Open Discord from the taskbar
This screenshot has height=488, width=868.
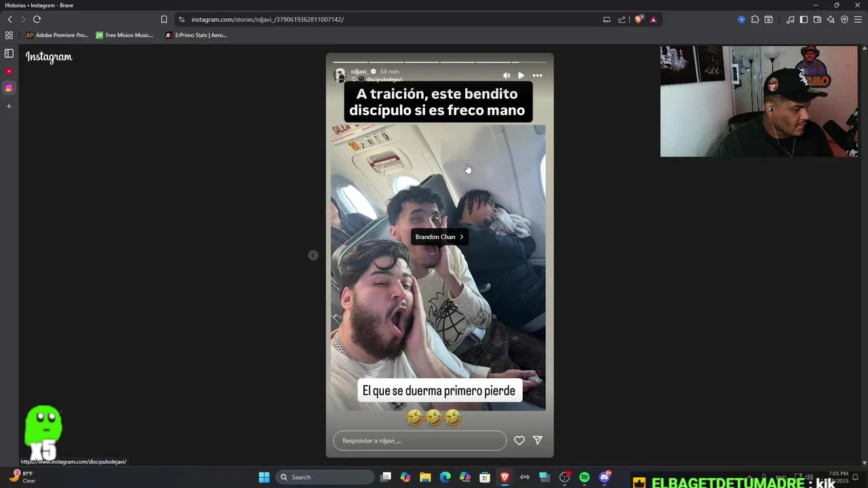[605, 477]
